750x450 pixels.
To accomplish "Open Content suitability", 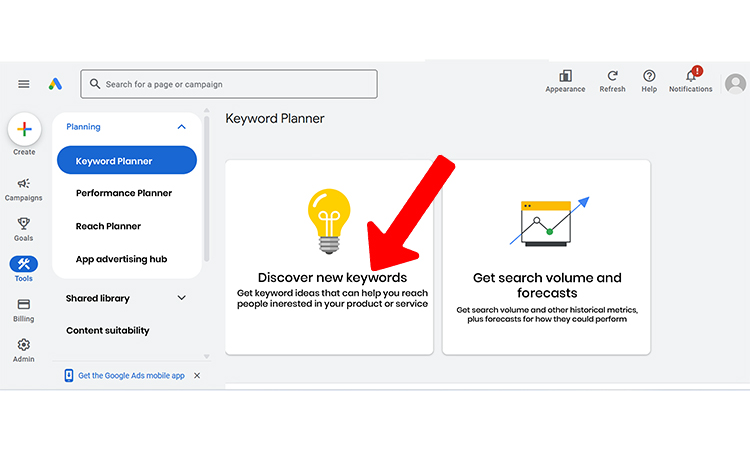I will [x=108, y=330].
